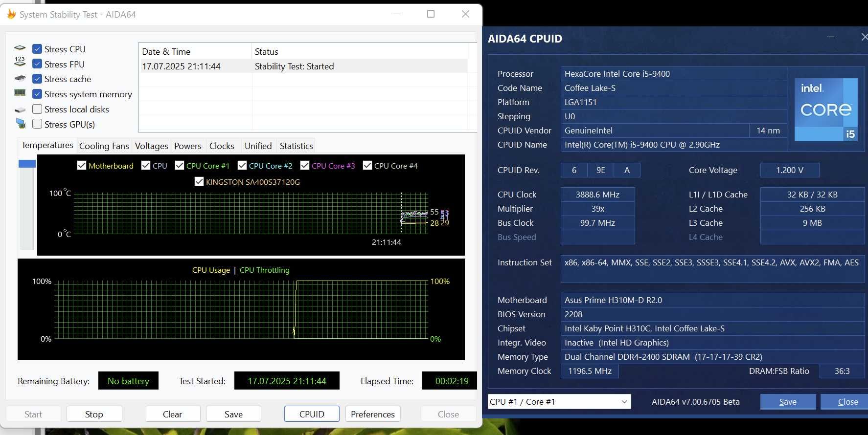Click the processor name HexaCore Intel Core i5-9400
Screen dimensions: 868x435
point(673,74)
